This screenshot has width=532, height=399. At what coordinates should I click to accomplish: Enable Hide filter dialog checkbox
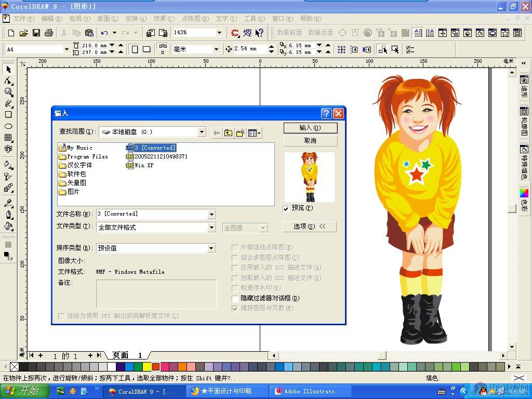coord(234,299)
